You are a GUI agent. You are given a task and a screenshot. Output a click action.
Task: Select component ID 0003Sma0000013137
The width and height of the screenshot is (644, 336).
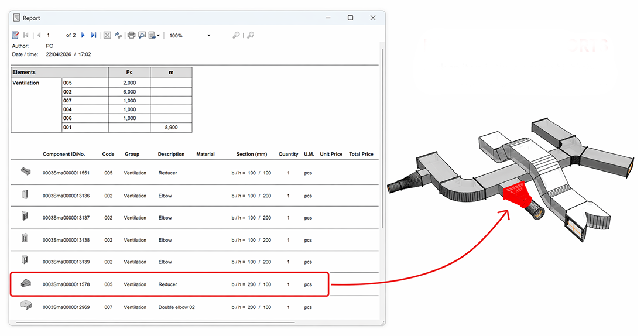tap(66, 218)
